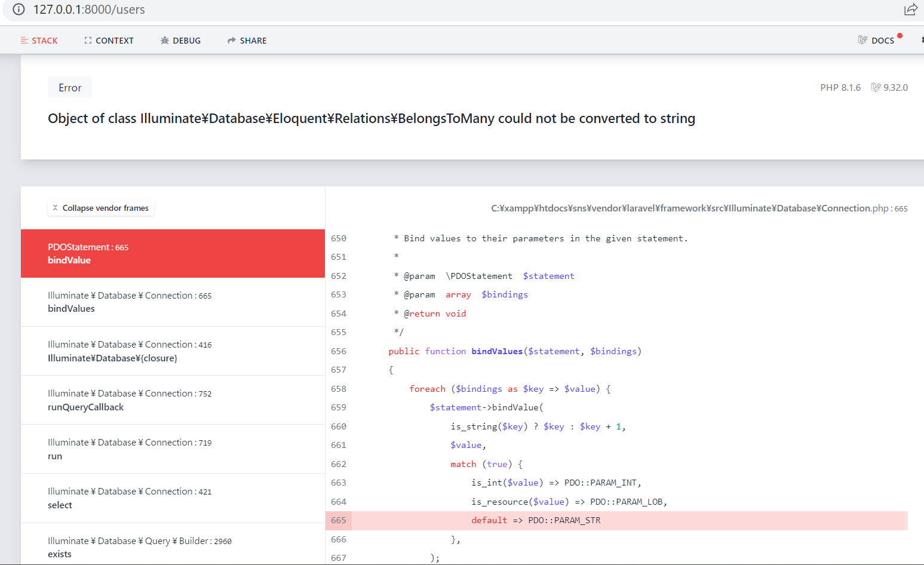Click the address bar URL 127.0.0.1:8000/users
The height and width of the screenshot is (565, 924).
[89, 10]
